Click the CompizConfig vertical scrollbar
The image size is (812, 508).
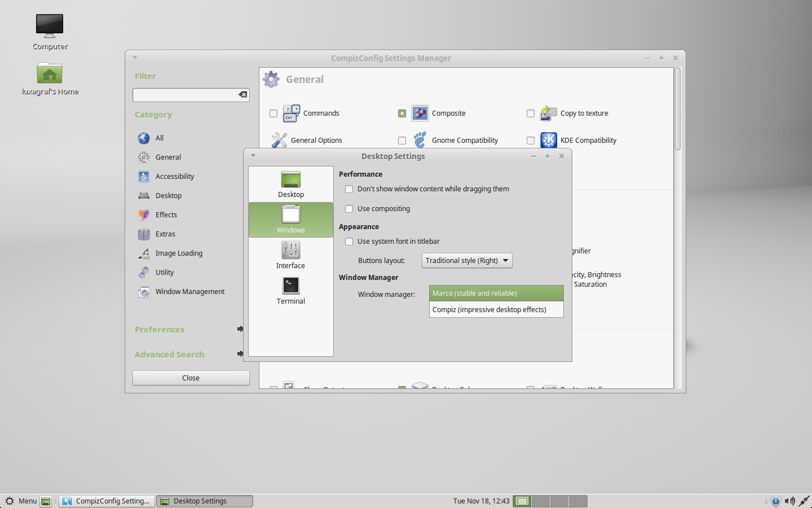tap(678, 109)
